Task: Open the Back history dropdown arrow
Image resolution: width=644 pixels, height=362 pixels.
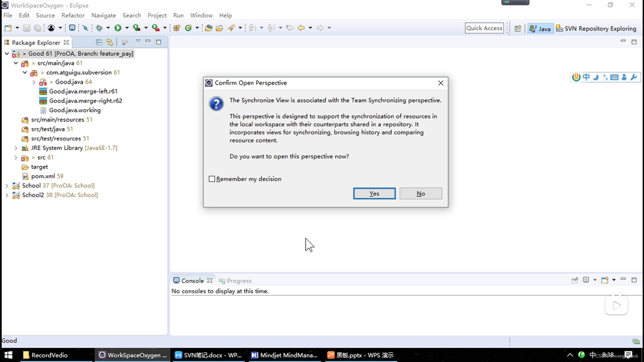Action: click(x=310, y=28)
